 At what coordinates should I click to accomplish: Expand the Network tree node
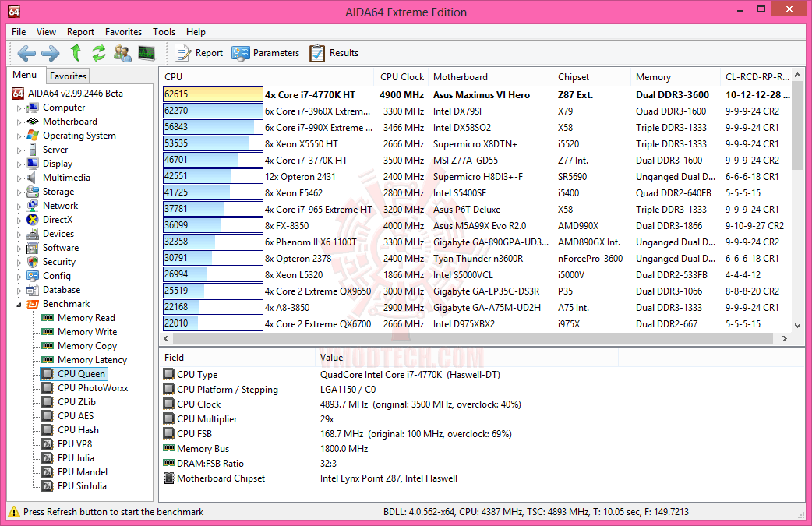[19, 206]
